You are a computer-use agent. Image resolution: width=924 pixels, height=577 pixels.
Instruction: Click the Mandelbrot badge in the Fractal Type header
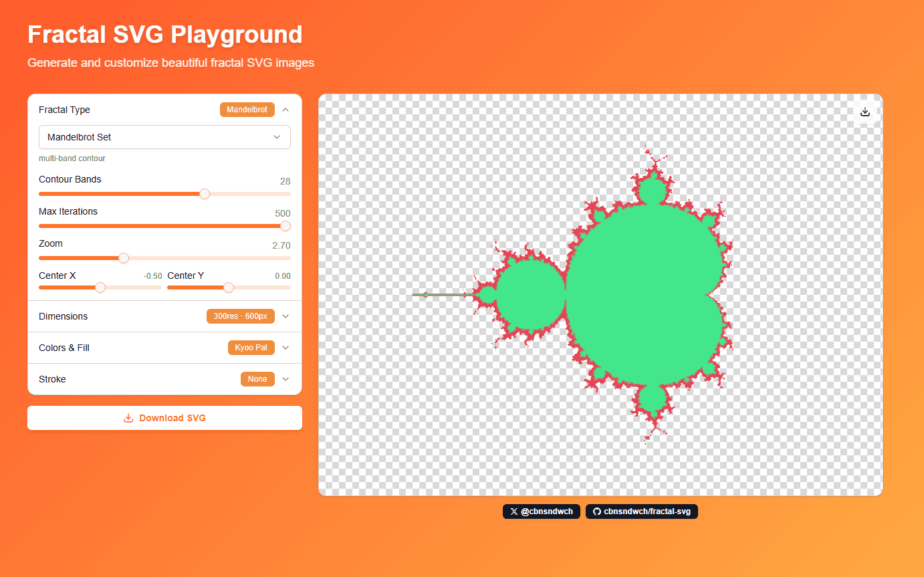click(x=247, y=109)
